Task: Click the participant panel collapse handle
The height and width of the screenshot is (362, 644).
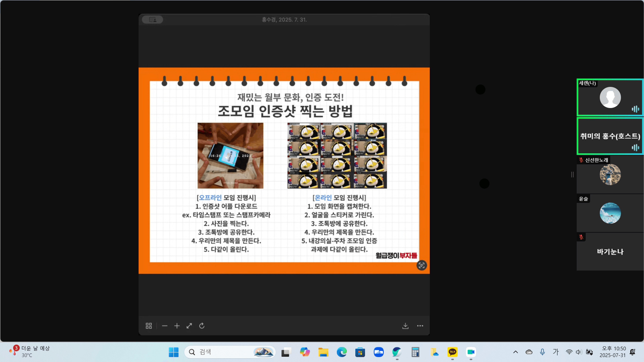Action: [572, 174]
